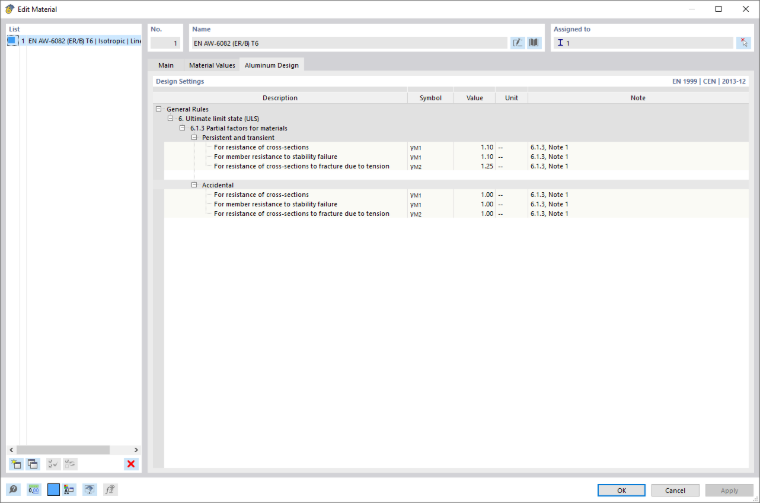
Task: Click the Apply button
Action: [x=729, y=490]
